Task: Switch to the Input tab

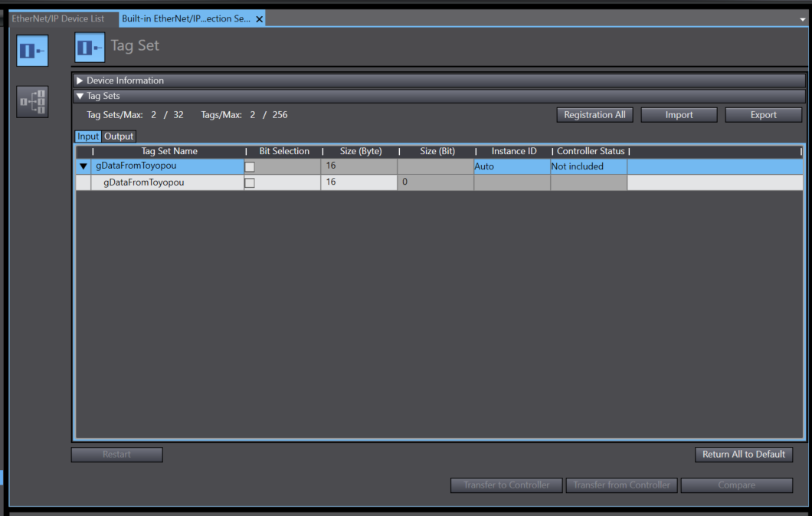Action: click(x=88, y=136)
